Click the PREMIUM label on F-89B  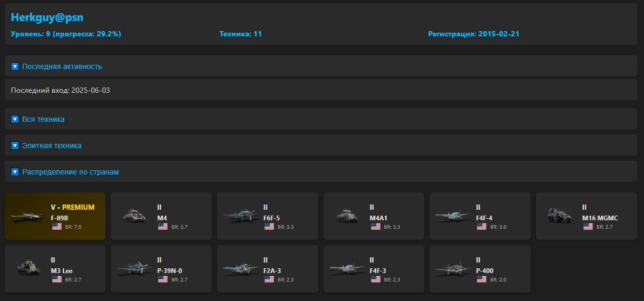click(x=78, y=207)
